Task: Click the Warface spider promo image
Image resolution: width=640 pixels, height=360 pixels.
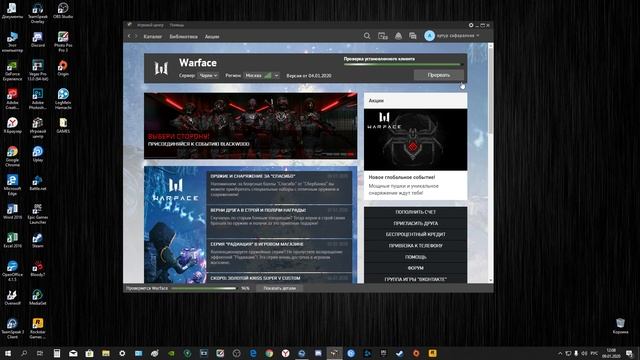Action: point(416,140)
